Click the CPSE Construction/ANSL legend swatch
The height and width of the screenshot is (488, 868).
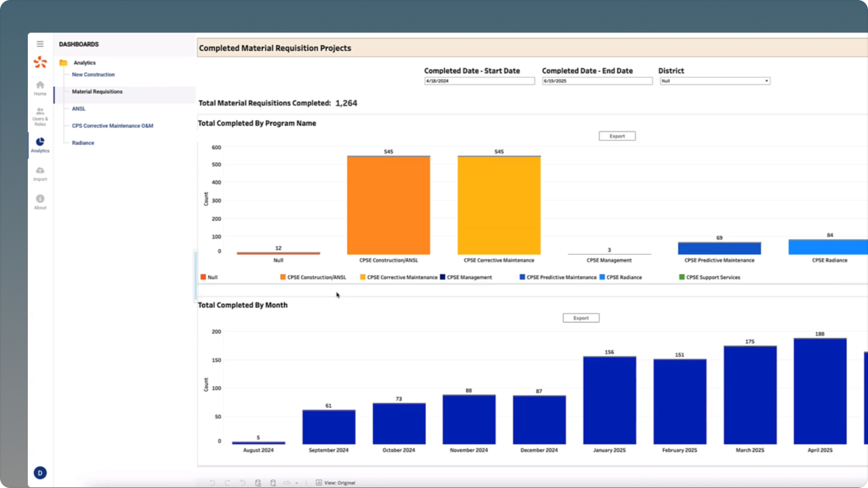click(x=283, y=277)
